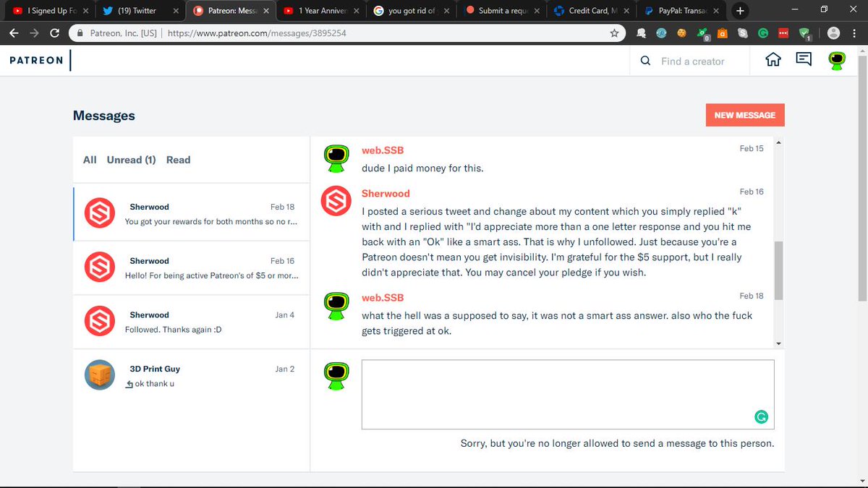
Task: Open the green extension with 0 badge
Action: point(702,33)
